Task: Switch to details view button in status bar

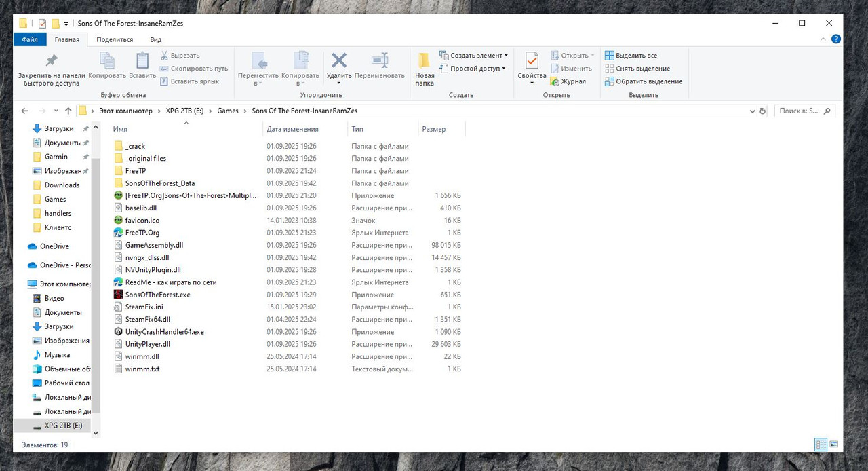Action: (x=821, y=445)
